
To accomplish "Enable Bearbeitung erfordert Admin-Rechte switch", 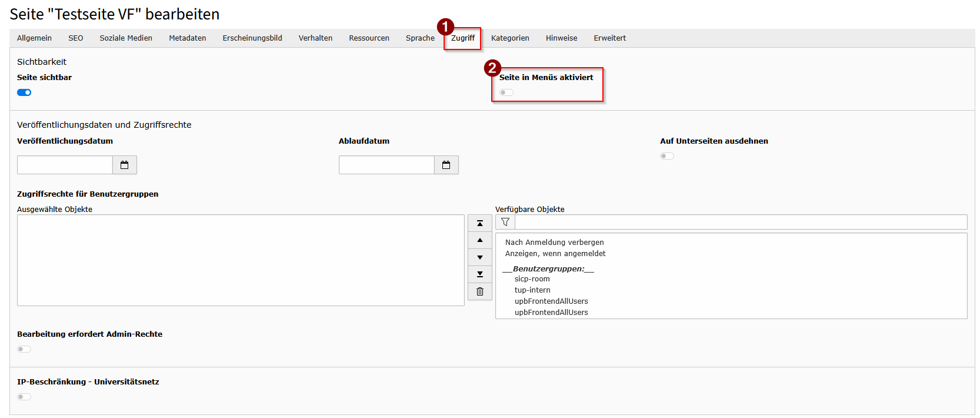I will [24, 349].
